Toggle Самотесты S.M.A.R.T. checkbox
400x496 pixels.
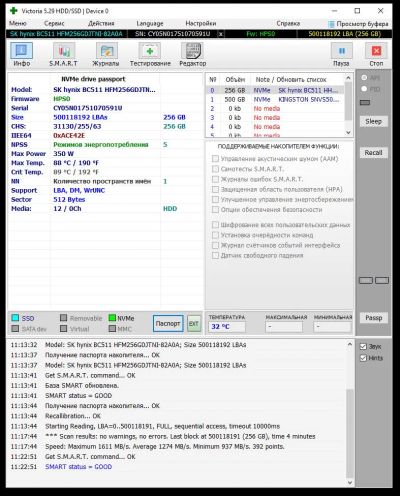pyautogui.click(x=215, y=169)
